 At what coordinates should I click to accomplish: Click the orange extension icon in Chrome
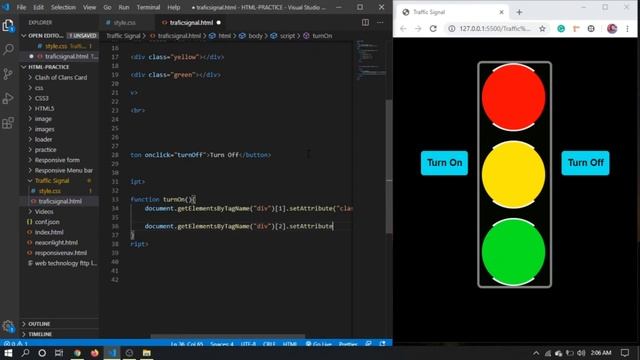click(576, 29)
